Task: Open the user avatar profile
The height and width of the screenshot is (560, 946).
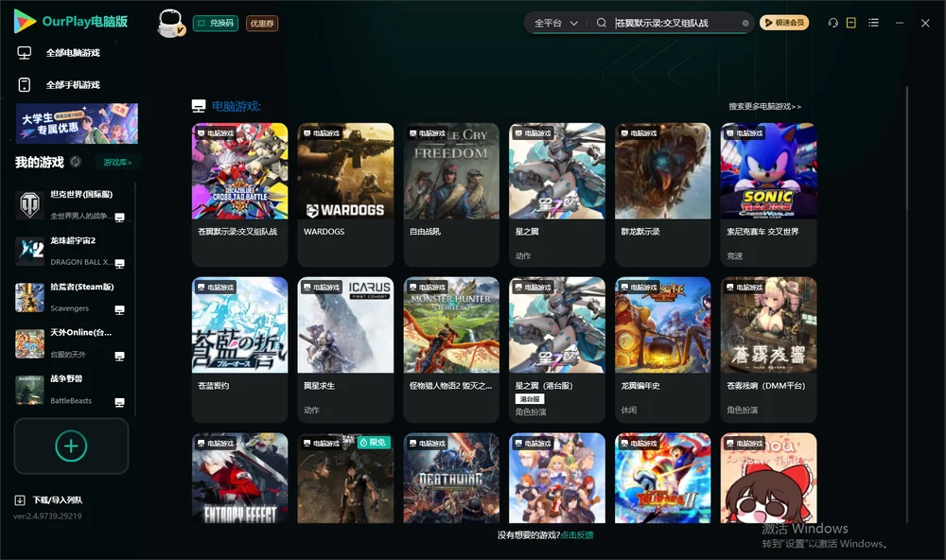Action: tap(170, 24)
